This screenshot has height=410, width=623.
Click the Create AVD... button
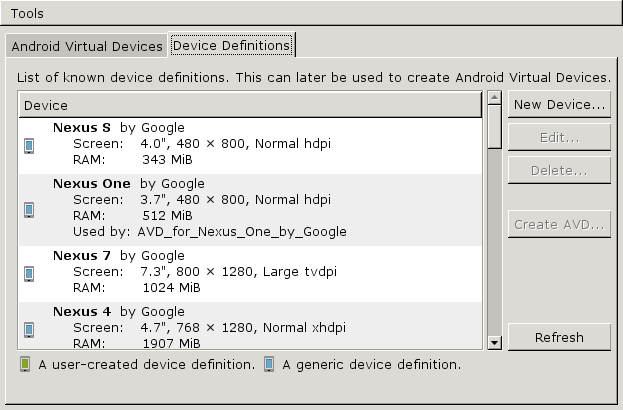pos(559,224)
